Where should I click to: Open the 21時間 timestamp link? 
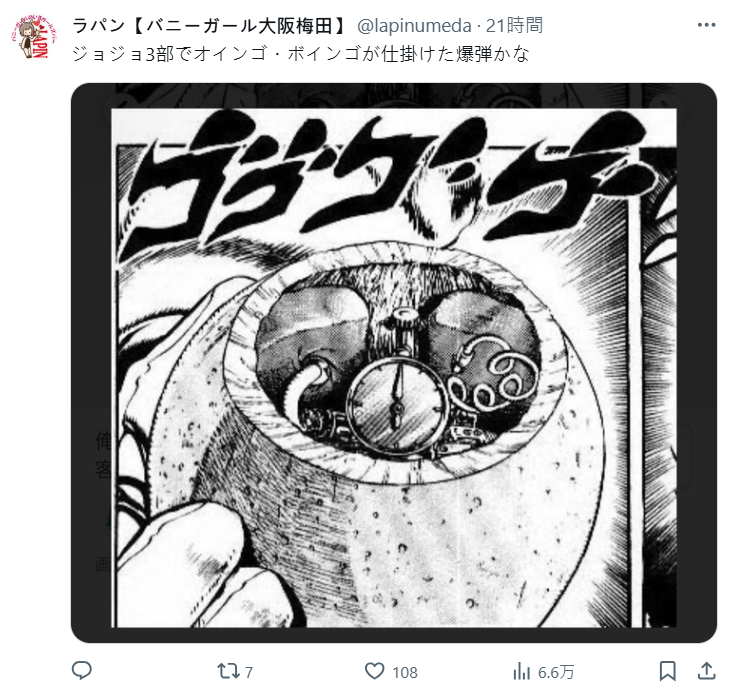click(x=514, y=25)
